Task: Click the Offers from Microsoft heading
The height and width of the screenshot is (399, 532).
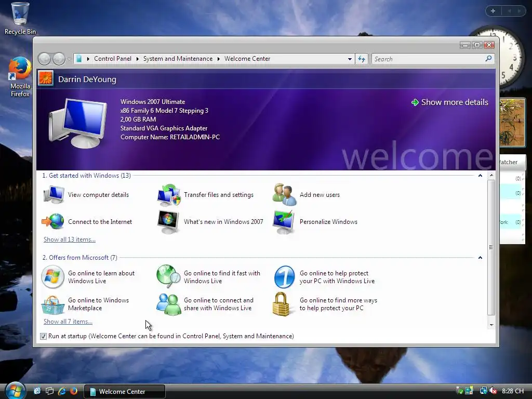Action: 79,258
